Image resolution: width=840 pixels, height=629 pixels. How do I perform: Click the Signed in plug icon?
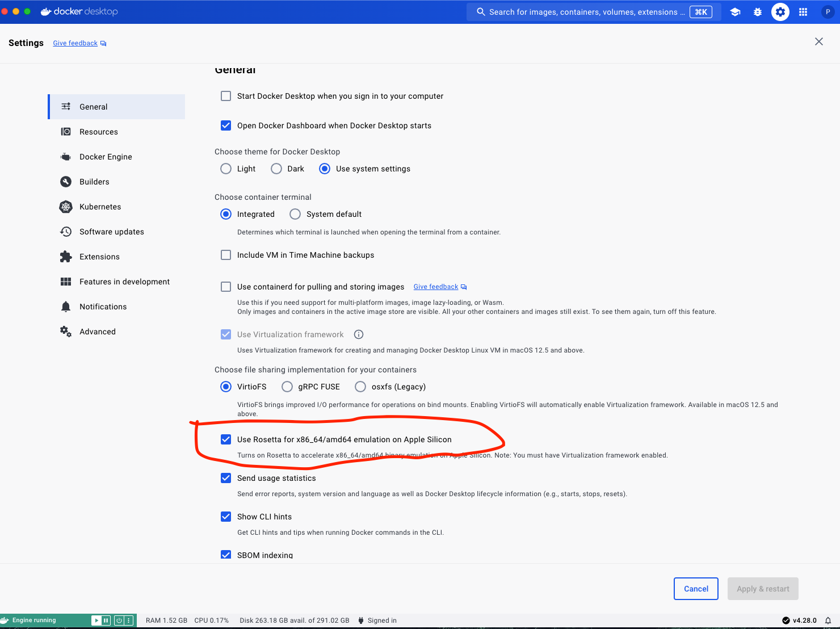pyautogui.click(x=361, y=620)
